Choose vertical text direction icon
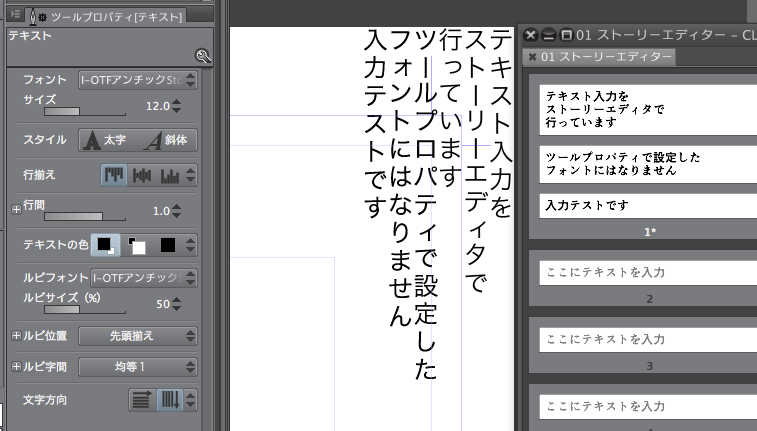The height and width of the screenshot is (431, 757). click(x=169, y=400)
